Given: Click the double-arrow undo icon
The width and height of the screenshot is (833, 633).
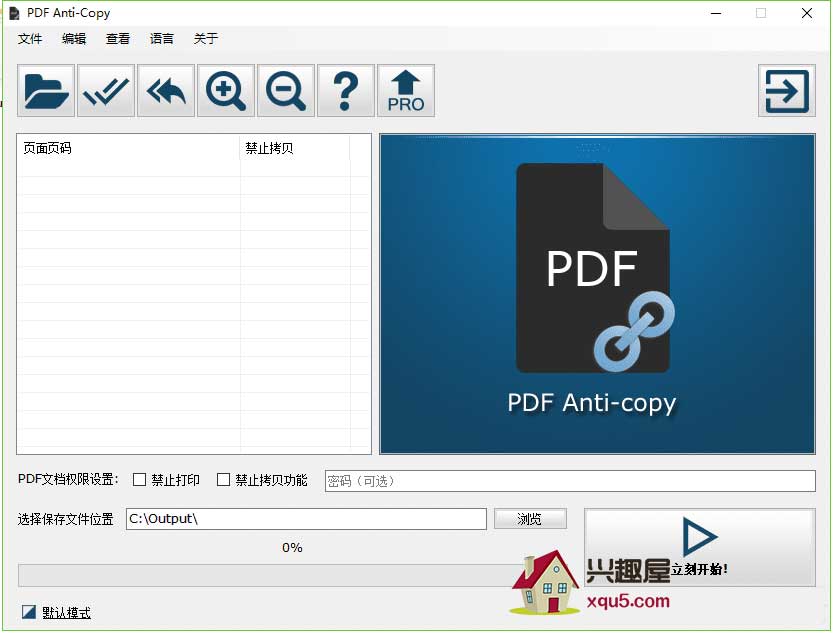Looking at the screenshot, I should (166, 90).
